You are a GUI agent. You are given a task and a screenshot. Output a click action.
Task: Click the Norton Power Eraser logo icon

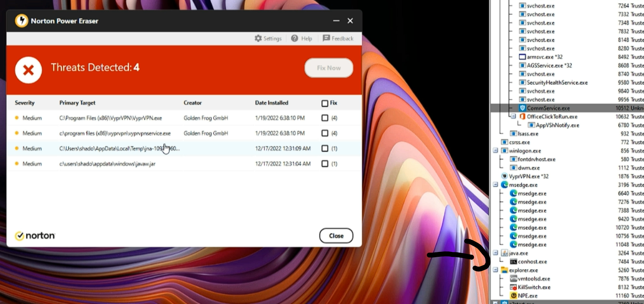point(21,21)
